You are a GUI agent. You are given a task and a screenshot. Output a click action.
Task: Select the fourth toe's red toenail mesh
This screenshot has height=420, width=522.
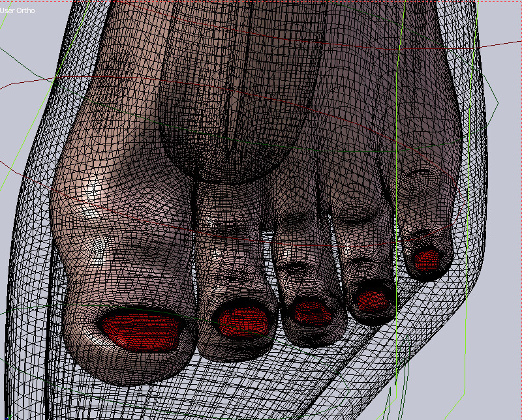pos(373,300)
